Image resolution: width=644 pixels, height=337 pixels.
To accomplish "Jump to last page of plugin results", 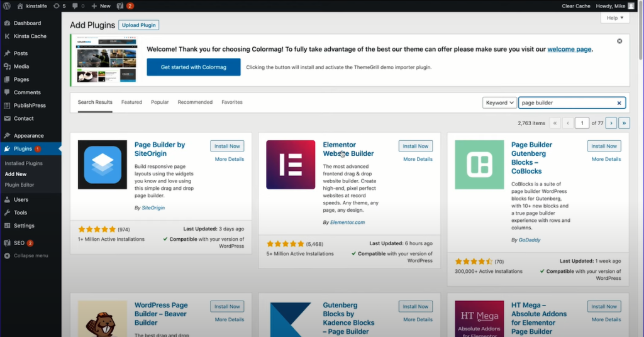I will (625, 123).
